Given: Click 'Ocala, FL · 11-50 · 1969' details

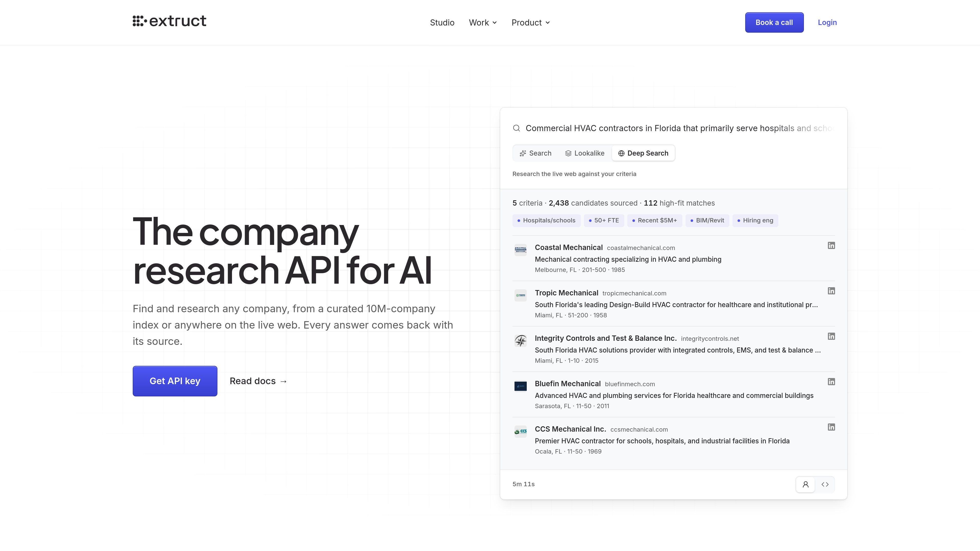Looking at the screenshot, I should pyautogui.click(x=568, y=451).
